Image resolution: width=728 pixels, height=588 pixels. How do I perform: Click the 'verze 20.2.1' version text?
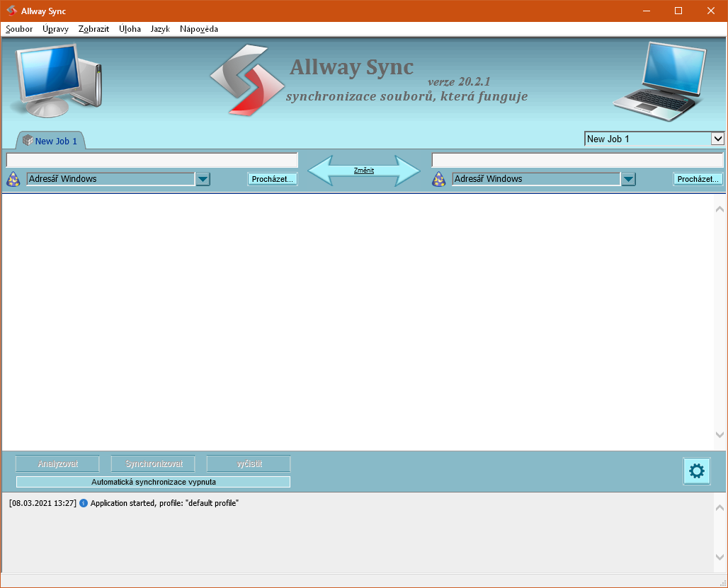click(x=459, y=81)
